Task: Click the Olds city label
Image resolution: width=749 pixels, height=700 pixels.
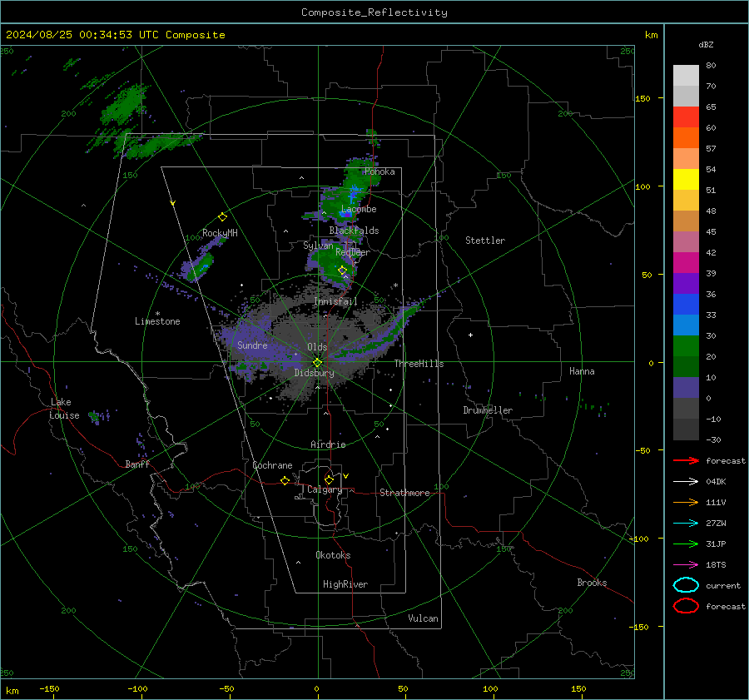Action: (x=317, y=347)
